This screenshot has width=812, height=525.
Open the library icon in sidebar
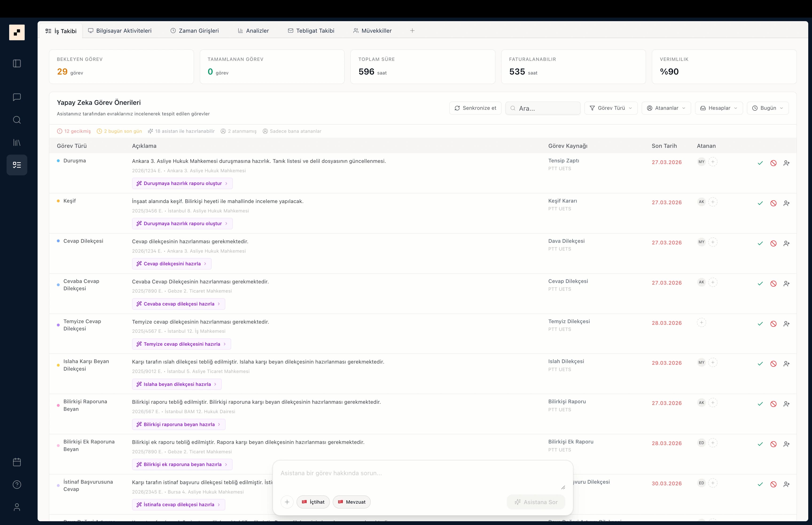coord(17,142)
